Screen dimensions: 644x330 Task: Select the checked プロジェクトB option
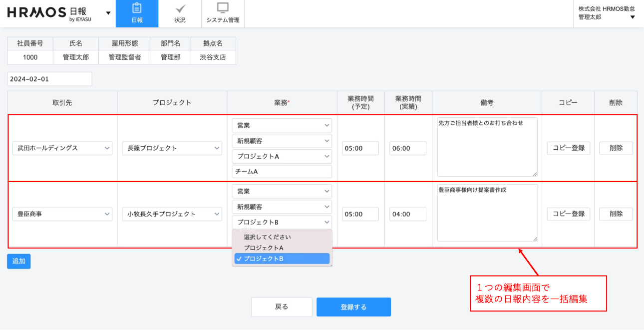(x=282, y=259)
